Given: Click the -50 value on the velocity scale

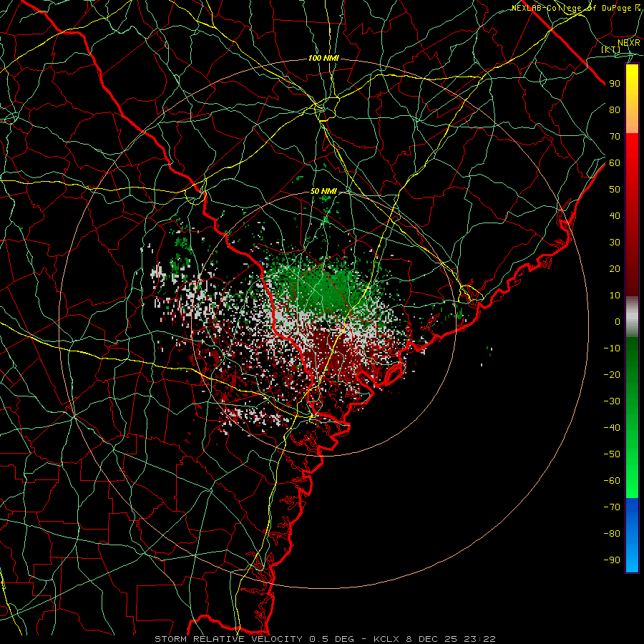Looking at the screenshot, I should (x=612, y=454).
